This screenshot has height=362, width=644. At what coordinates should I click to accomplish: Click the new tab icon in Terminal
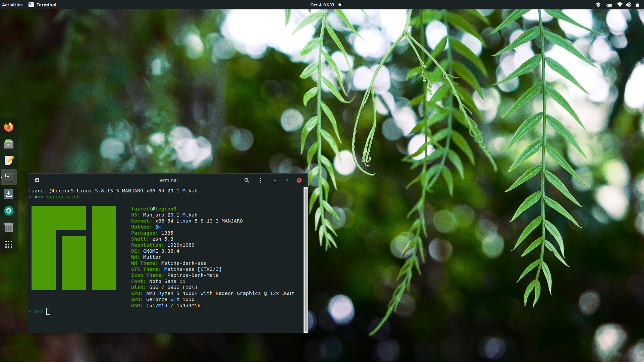(x=37, y=180)
